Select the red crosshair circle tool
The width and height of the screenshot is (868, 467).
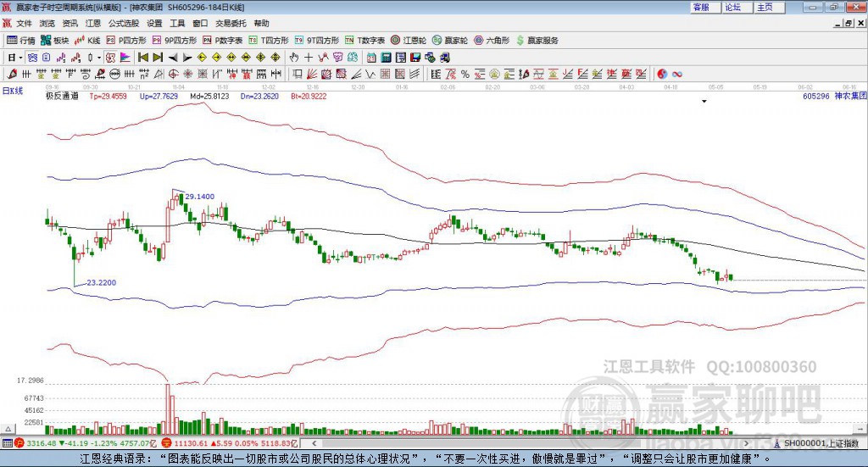[173, 74]
